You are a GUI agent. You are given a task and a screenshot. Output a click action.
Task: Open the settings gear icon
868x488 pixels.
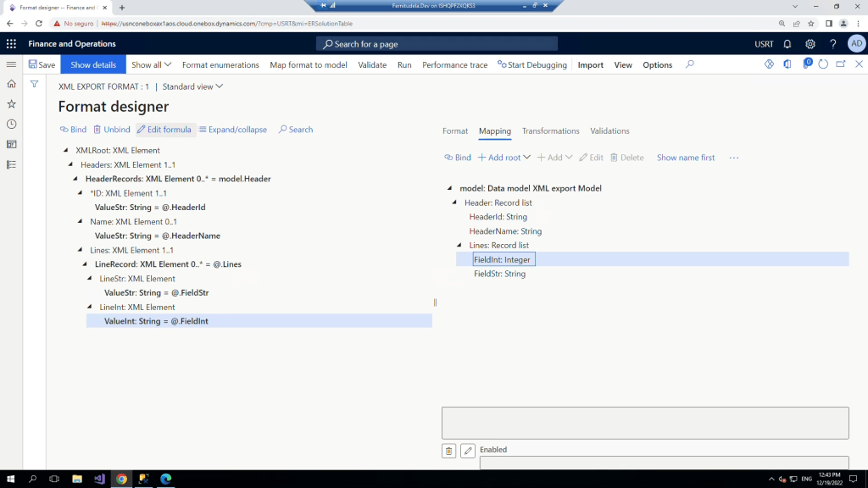click(810, 44)
